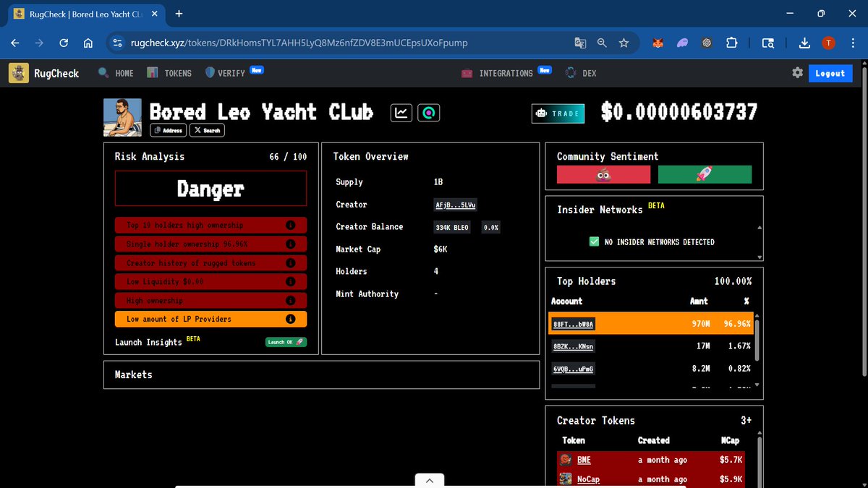Click the Launch OK badge

point(286,342)
